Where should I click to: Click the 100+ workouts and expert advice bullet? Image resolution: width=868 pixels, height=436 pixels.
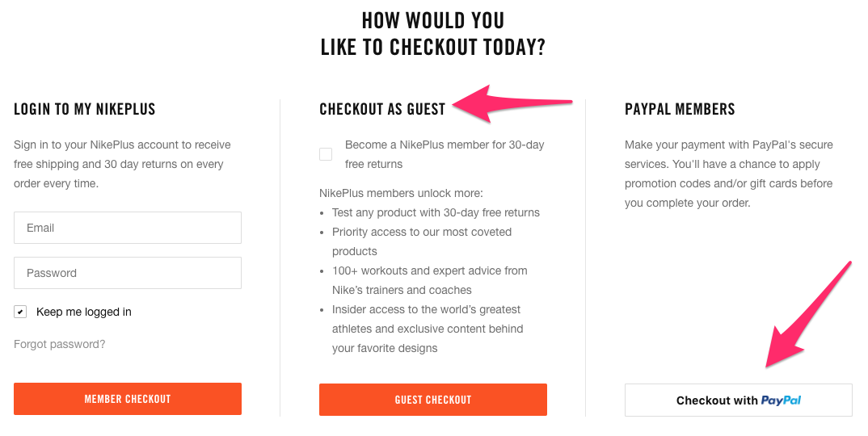point(430,280)
